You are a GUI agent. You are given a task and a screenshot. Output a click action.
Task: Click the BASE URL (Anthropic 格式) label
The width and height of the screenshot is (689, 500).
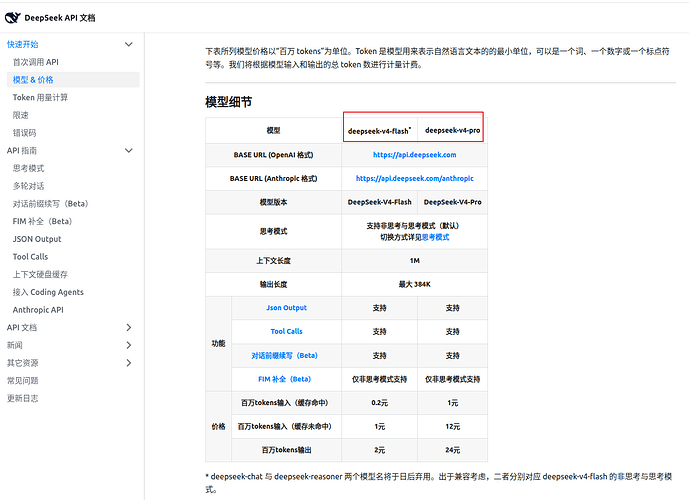(x=273, y=178)
